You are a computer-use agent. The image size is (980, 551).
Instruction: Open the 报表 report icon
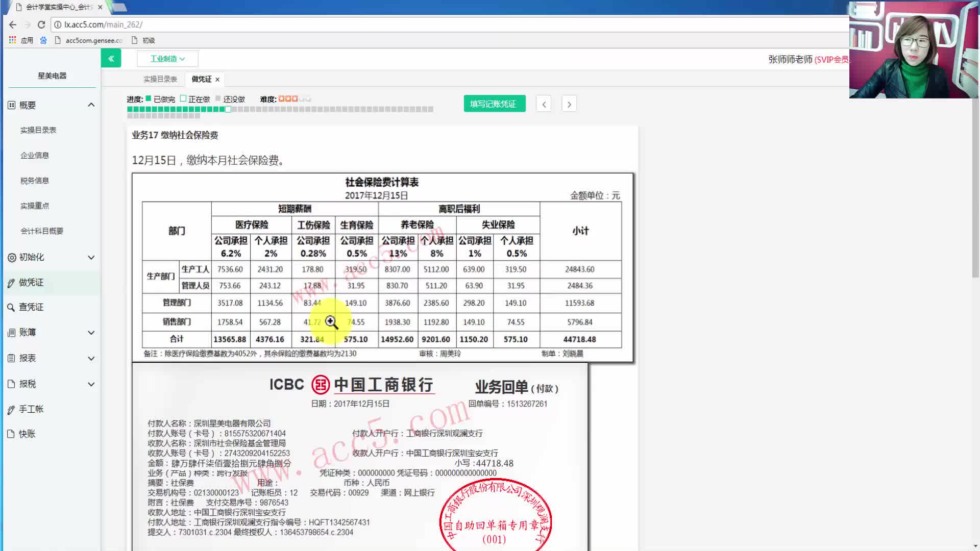point(11,358)
